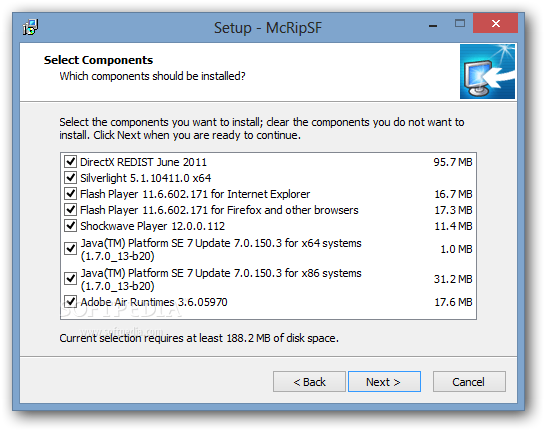545x431 pixels.
Task: Close the setup window with X
Action: tap(495, 23)
